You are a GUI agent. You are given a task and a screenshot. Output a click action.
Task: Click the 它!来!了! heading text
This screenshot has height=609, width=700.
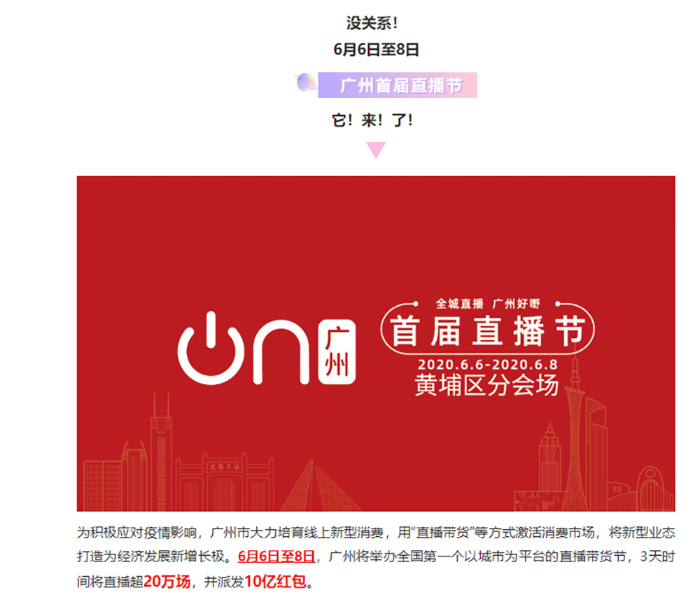[x=372, y=120]
